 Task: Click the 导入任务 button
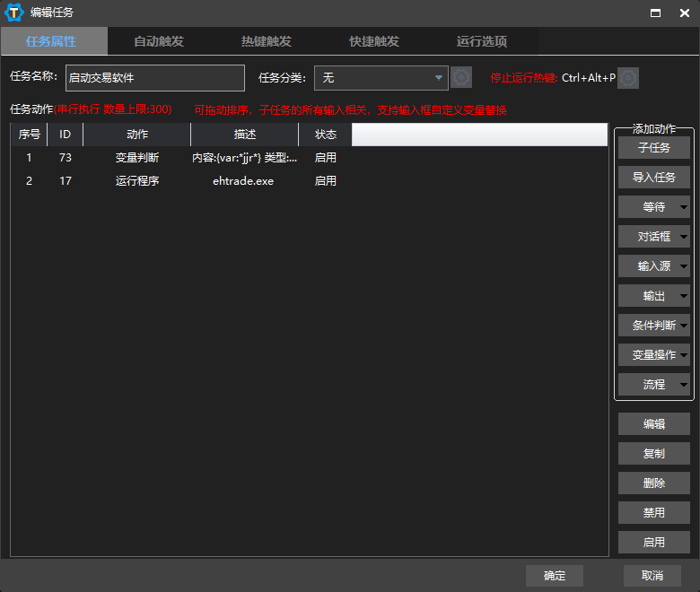[653, 178]
